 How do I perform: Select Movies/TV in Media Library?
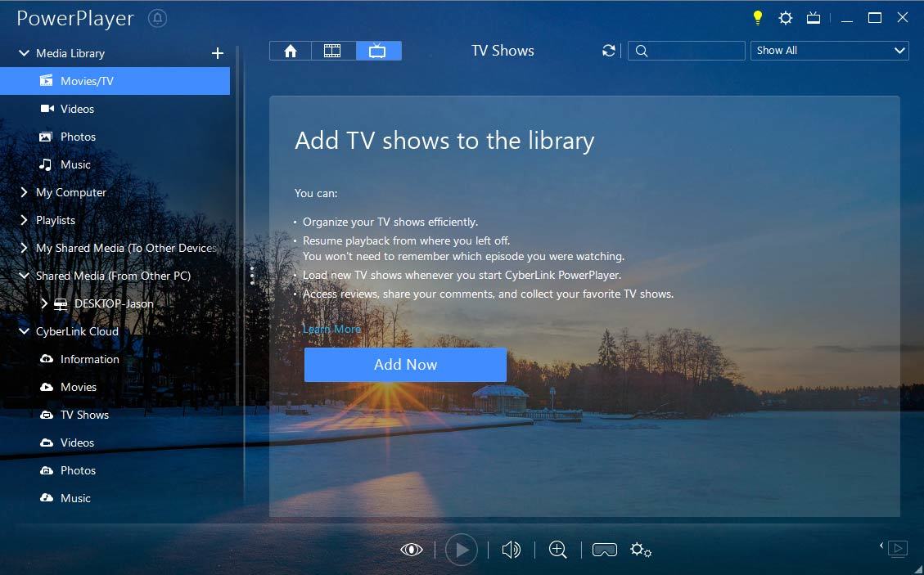point(115,81)
